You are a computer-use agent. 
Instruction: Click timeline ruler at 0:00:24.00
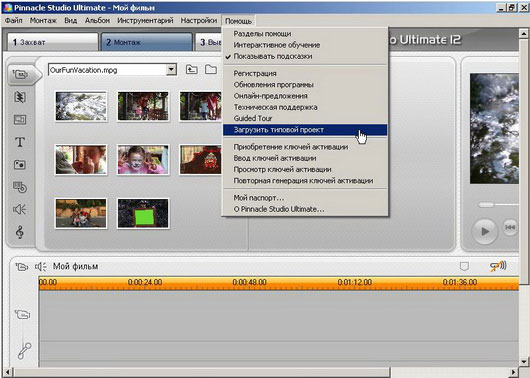pos(145,282)
